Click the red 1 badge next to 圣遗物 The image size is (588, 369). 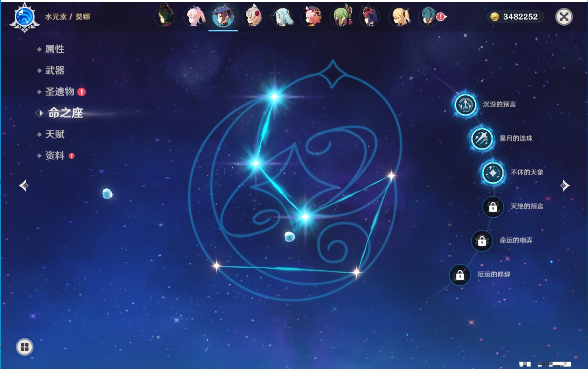tap(81, 92)
